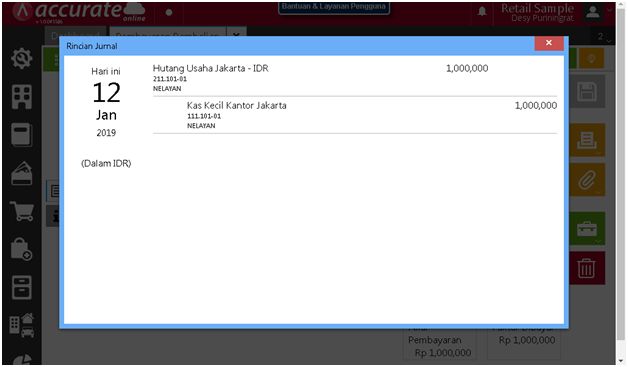Click the save diskette icon behind dialog
628x367 pixels.
pyautogui.click(x=587, y=92)
